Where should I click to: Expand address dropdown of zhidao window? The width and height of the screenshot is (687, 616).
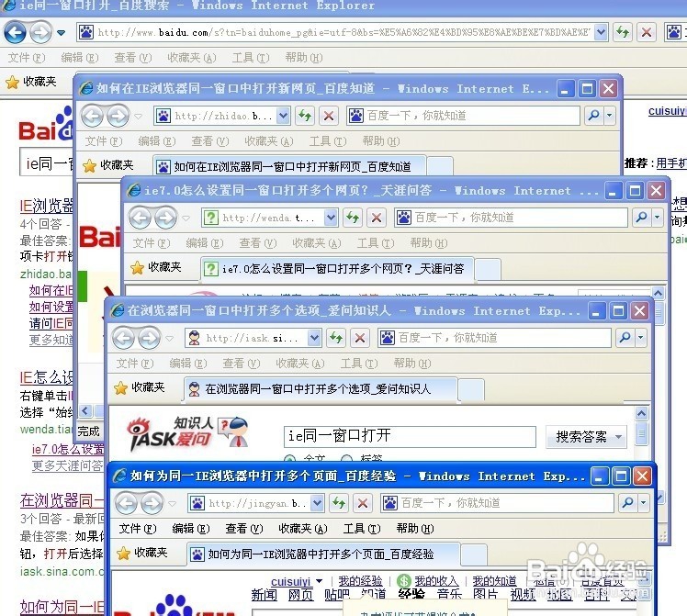(x=284, y=116)
